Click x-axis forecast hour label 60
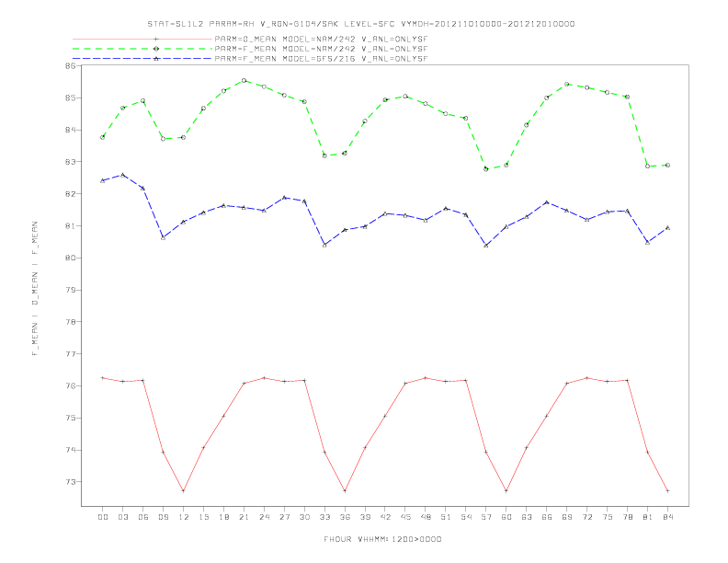Screen dimensions: 728x563 (506, 517)
